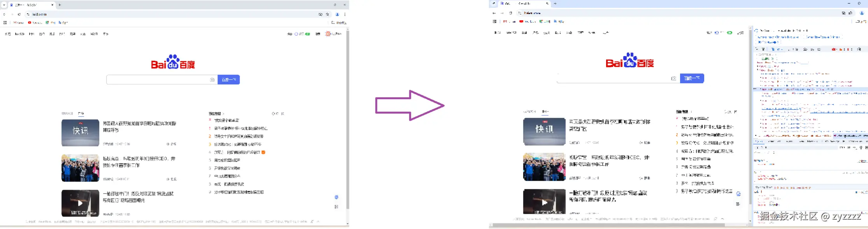Click the blue Baidu search button, left window

click(x=229, y=80)
